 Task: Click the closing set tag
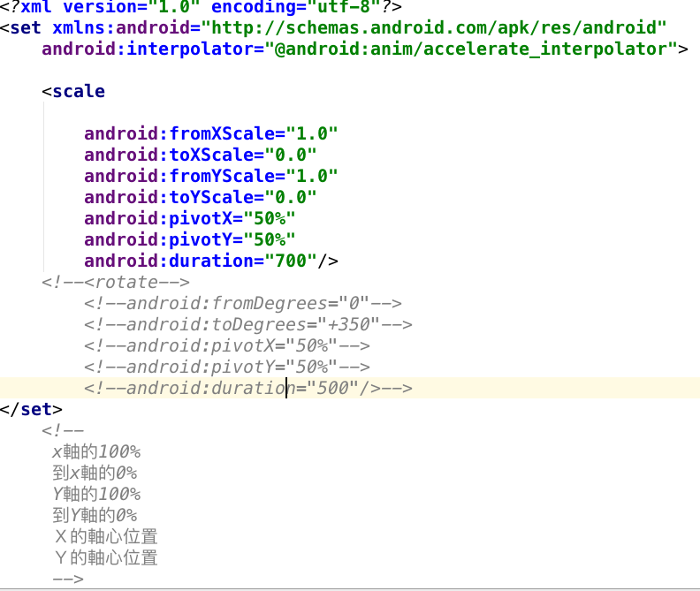tap(31, 409)
